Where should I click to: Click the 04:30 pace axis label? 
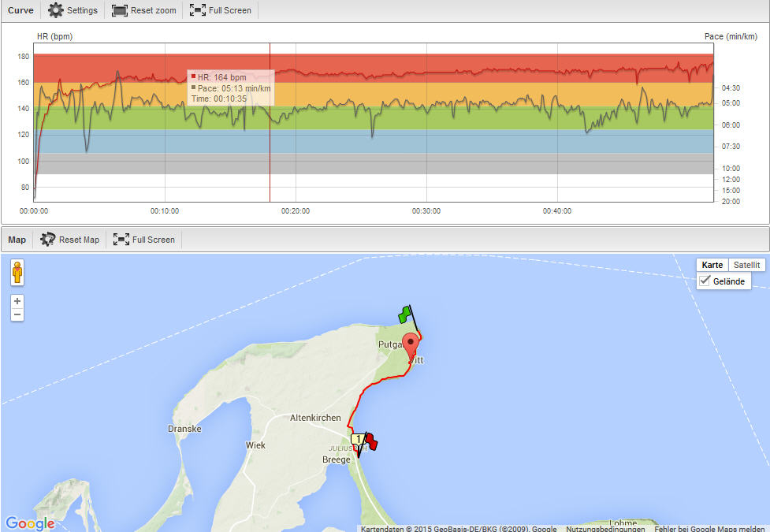(731, 88)
